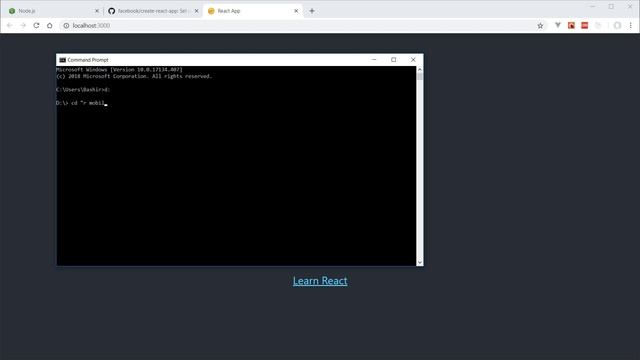
Task: Close the React App tab
Action: pyautogui.click(x=296, y=11)
